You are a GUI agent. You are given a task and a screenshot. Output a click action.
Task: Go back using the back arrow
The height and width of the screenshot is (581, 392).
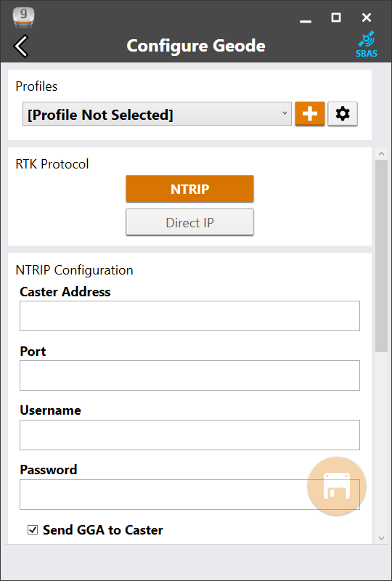click(x=21, y=46)
